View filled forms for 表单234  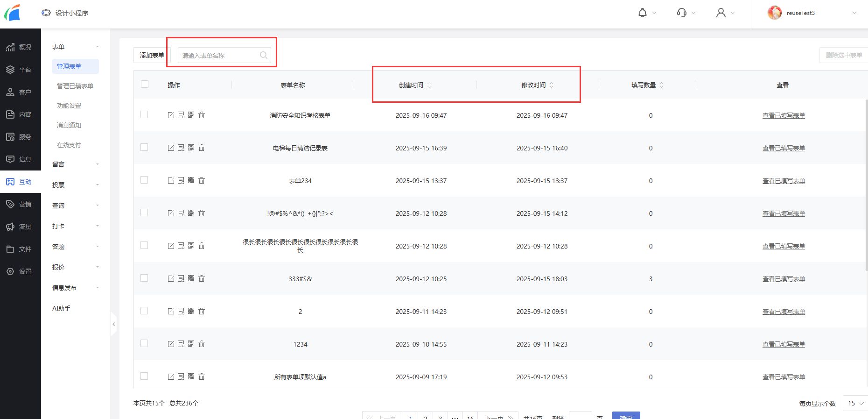click(784, 181)
